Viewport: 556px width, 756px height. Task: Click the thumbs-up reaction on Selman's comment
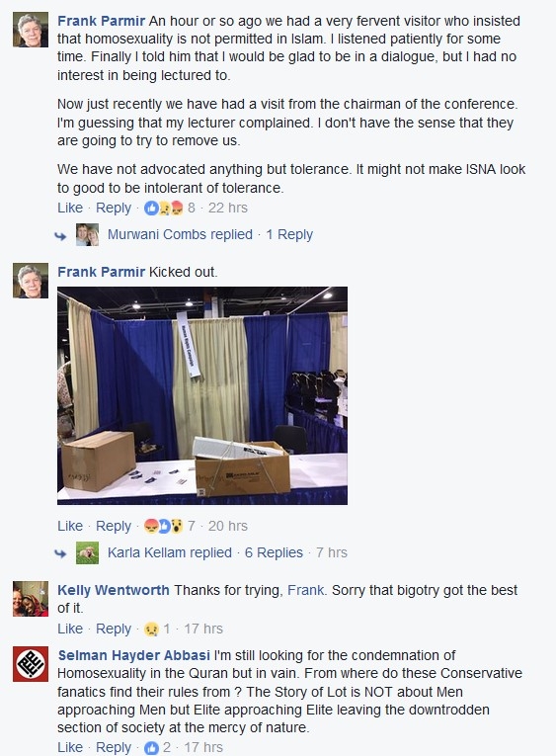point(151,748)
